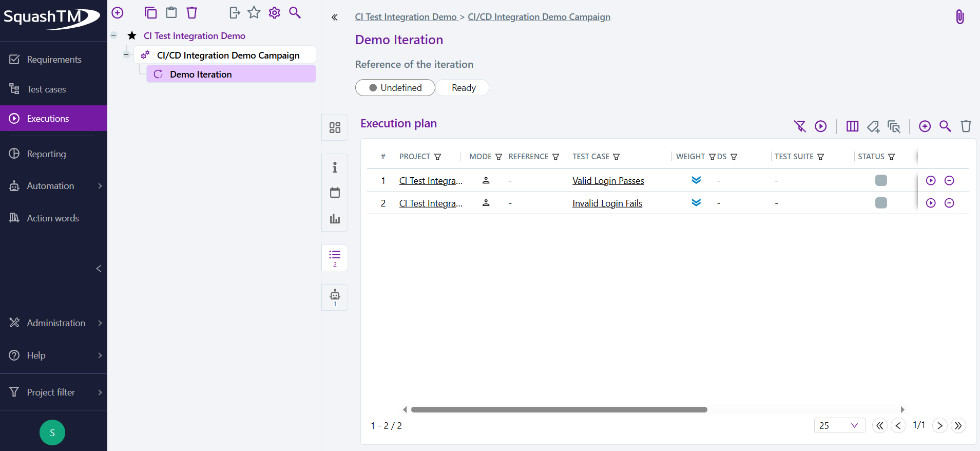Select the Ready status option
Image resolution: width=980 pixels, height=451 pixels.
coord(463,88)
